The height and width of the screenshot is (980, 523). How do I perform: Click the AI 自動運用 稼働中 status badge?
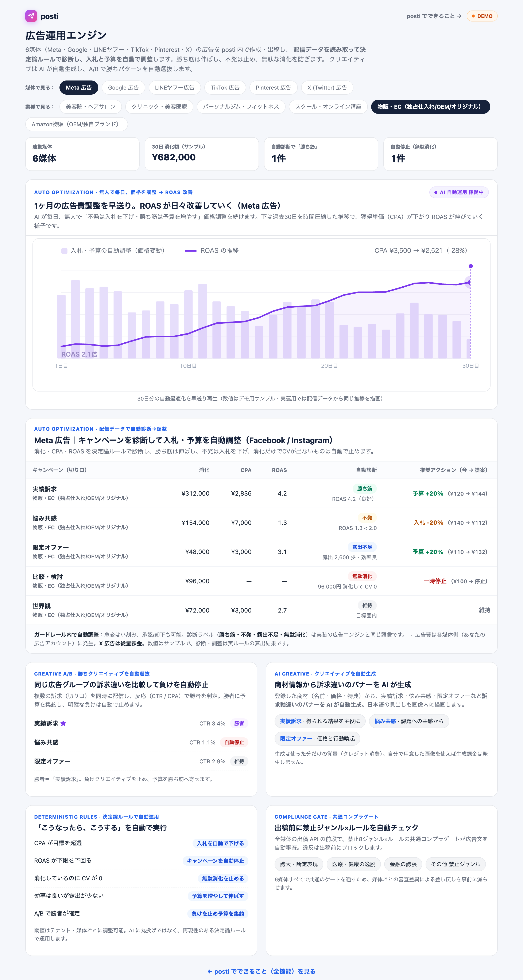[459, 193]
